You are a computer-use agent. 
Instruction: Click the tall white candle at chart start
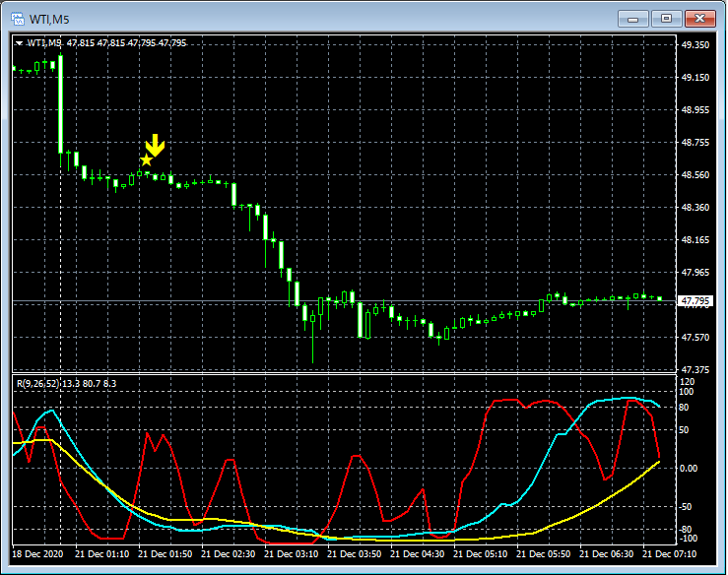61,103
